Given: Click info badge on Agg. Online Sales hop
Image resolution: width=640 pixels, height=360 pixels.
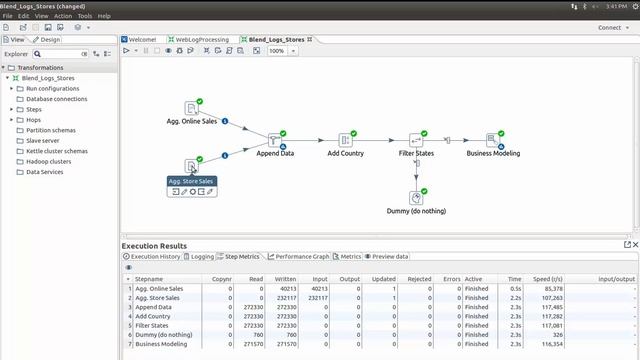Looking at the screenshot, I should [225, 121].
